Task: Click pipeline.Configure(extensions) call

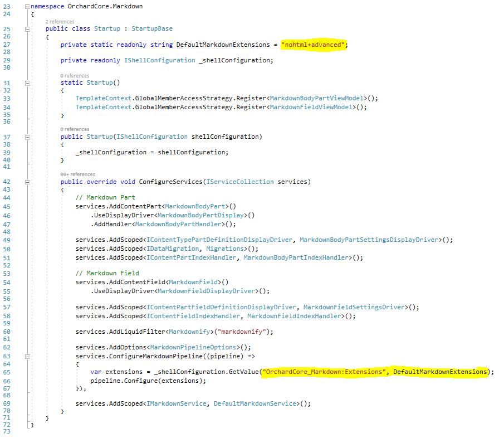Action: pos(148,381)
